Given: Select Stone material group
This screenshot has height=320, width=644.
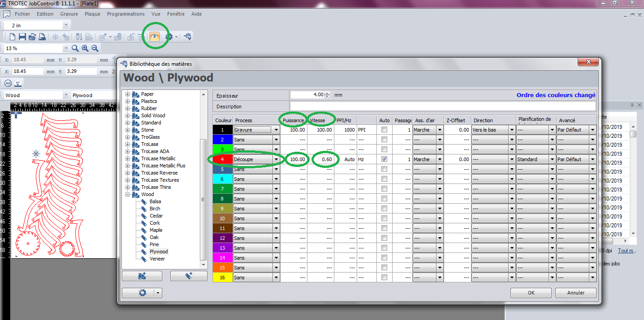Looking at the screenshot, I should [x=148, y=130].
